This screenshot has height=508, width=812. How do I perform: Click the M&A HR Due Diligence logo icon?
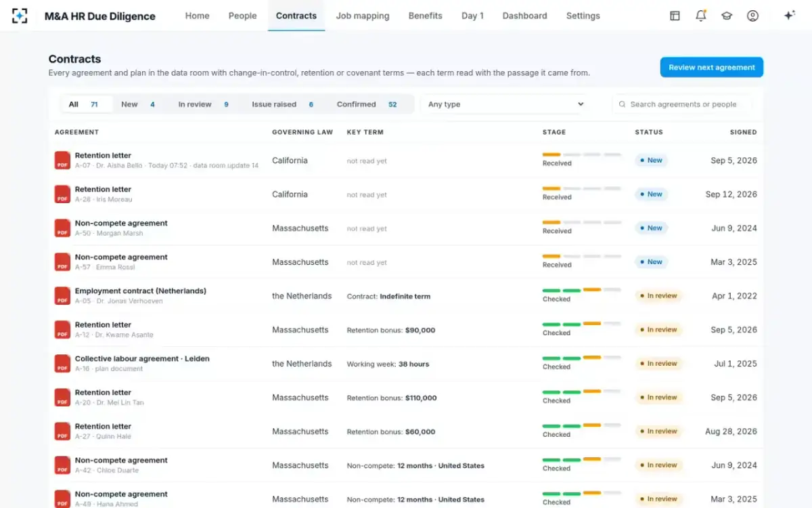point(20,16)
